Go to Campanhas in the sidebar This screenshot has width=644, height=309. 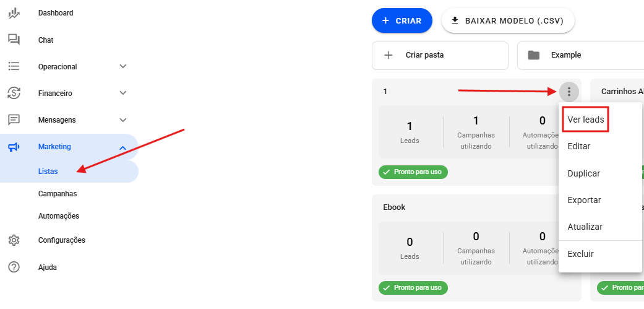pos(58,193)
